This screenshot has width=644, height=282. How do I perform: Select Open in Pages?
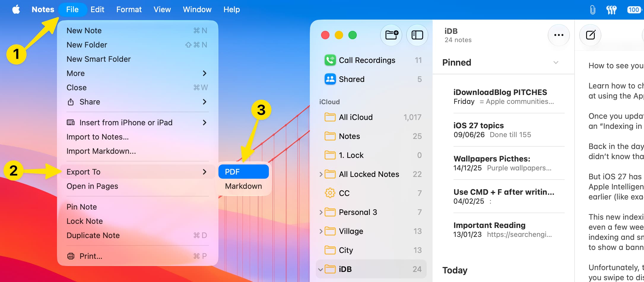[x=137, y=186]
